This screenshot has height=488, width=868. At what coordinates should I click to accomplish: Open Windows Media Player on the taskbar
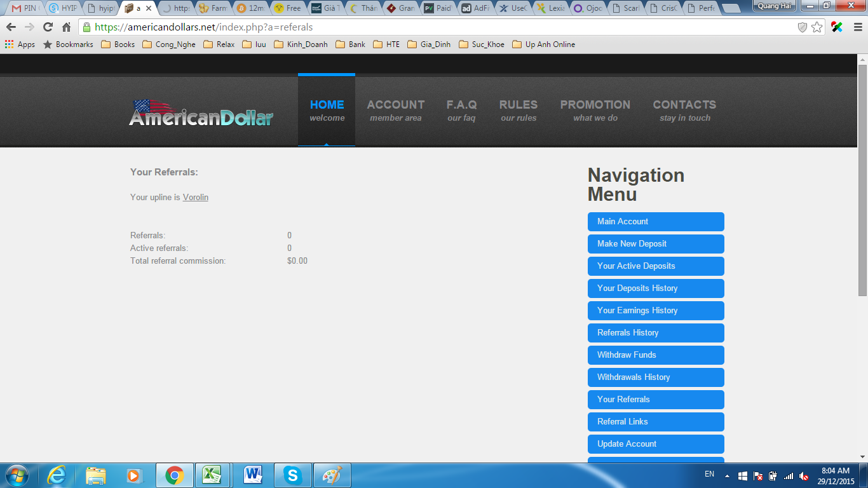133,475
